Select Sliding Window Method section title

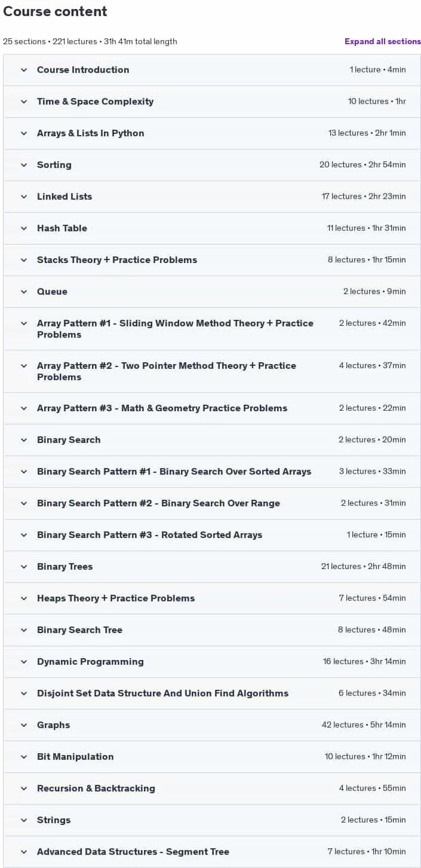click(175, 329)
